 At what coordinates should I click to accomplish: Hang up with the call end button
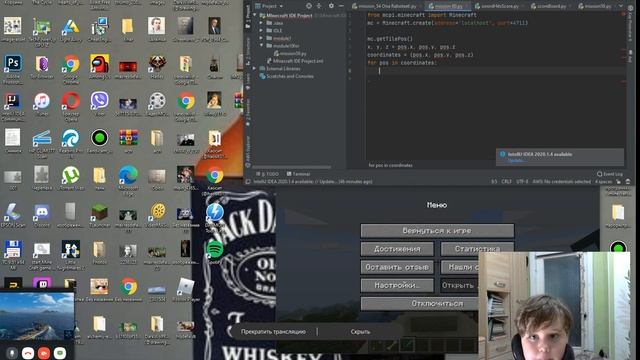[28, 353]
